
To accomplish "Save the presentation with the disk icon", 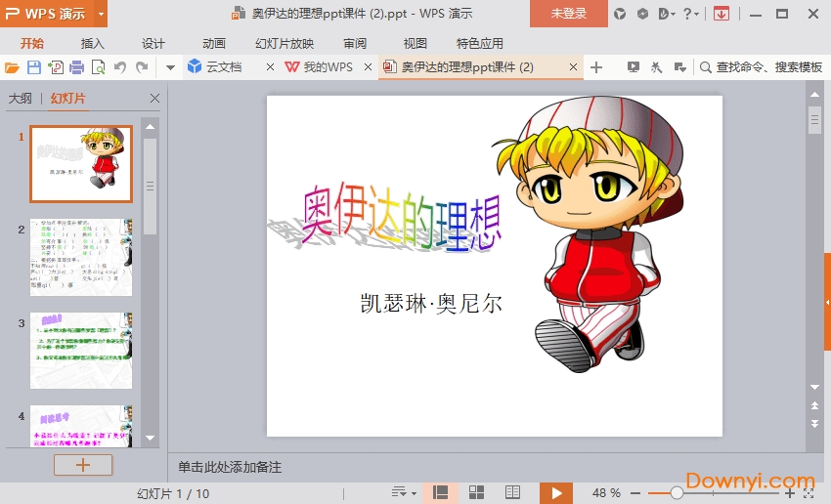I will (x=34, y=67).
